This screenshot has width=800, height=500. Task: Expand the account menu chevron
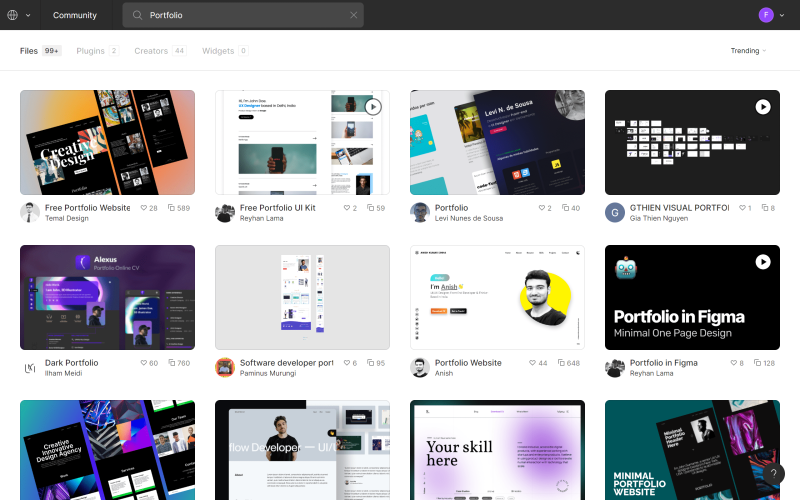tap(782, 15)
